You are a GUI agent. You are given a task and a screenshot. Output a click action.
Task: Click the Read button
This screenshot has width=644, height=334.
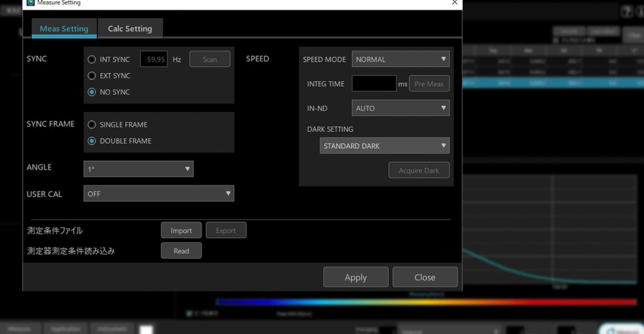(181, 250)
